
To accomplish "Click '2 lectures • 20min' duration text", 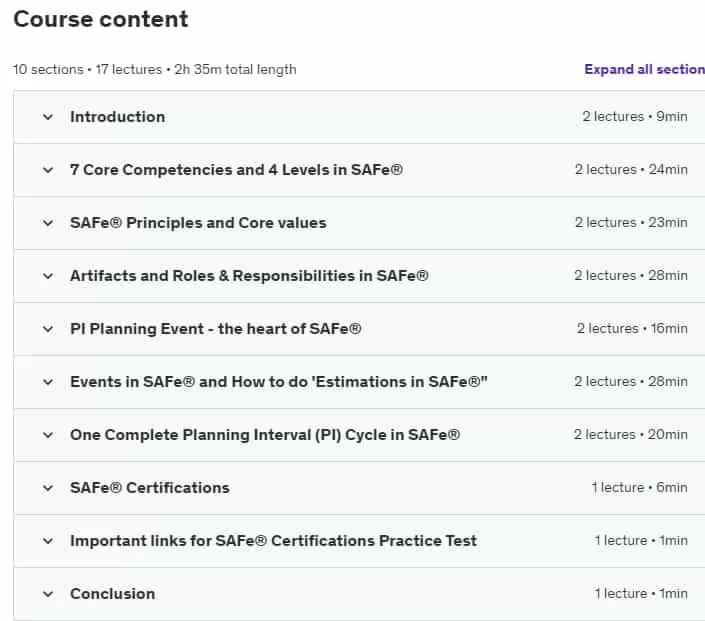I will coord(630,435).
